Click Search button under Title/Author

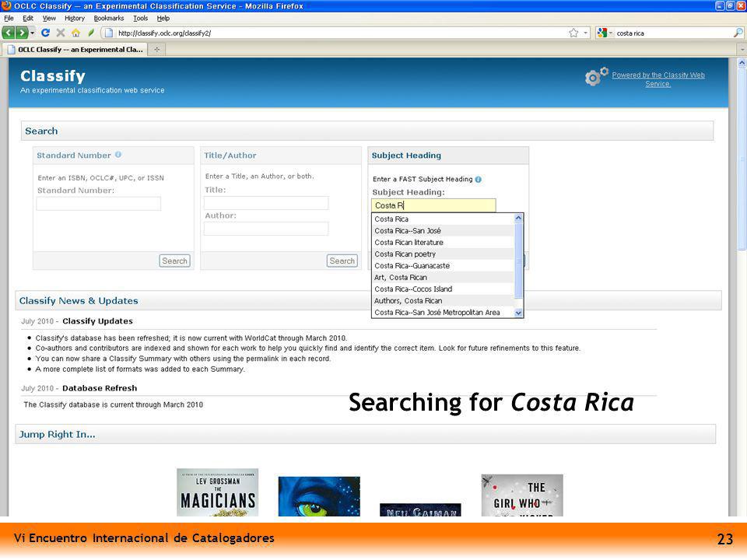[342, 261]
